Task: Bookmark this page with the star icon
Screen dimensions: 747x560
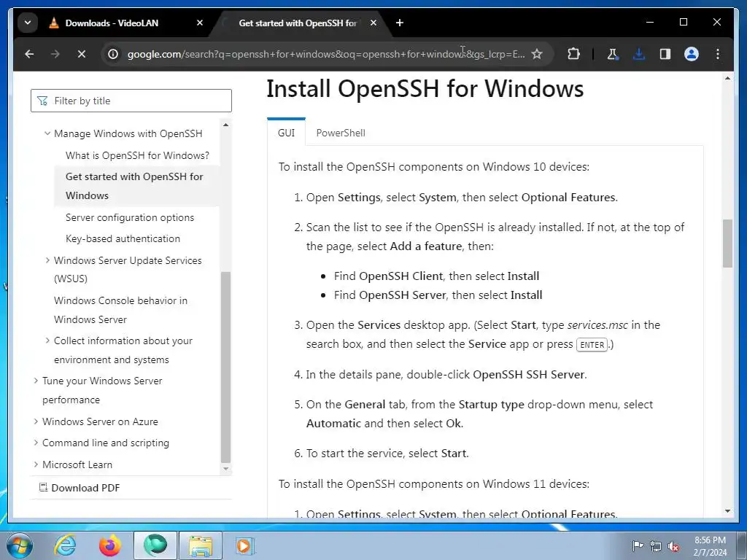Action: click(537, 54)
